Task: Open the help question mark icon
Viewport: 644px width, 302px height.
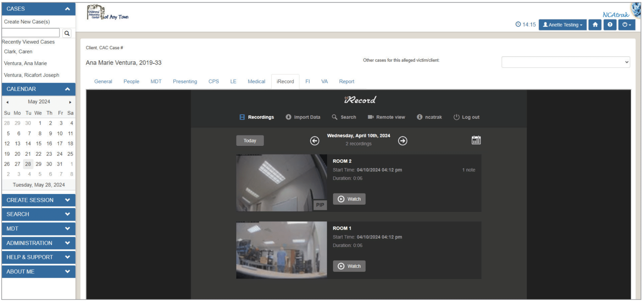Action: click(610, 25)
